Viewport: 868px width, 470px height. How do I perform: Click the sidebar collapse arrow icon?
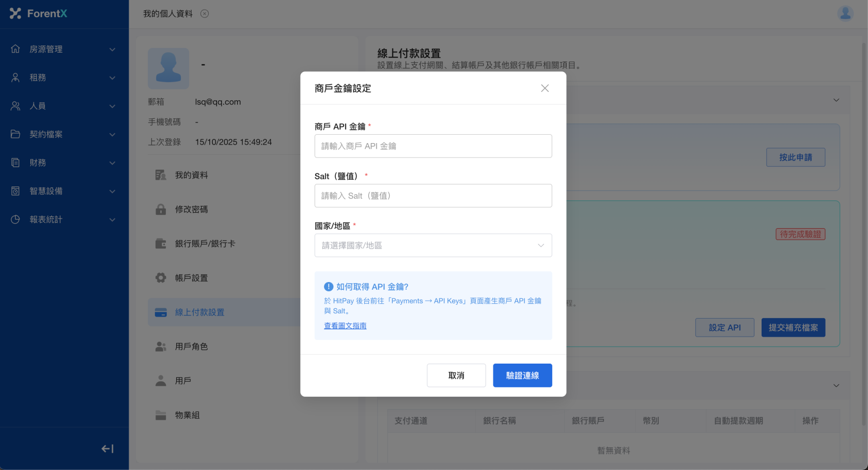coord(107,449)
